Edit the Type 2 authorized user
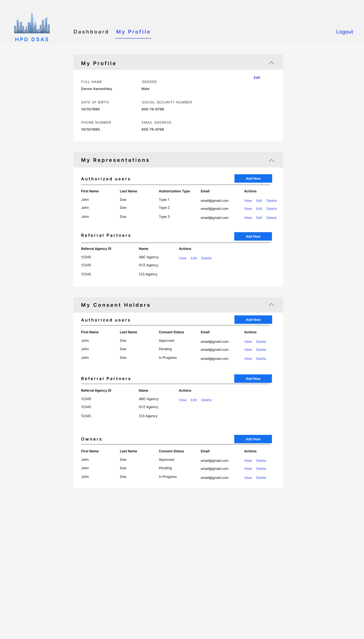 (259, 209)
